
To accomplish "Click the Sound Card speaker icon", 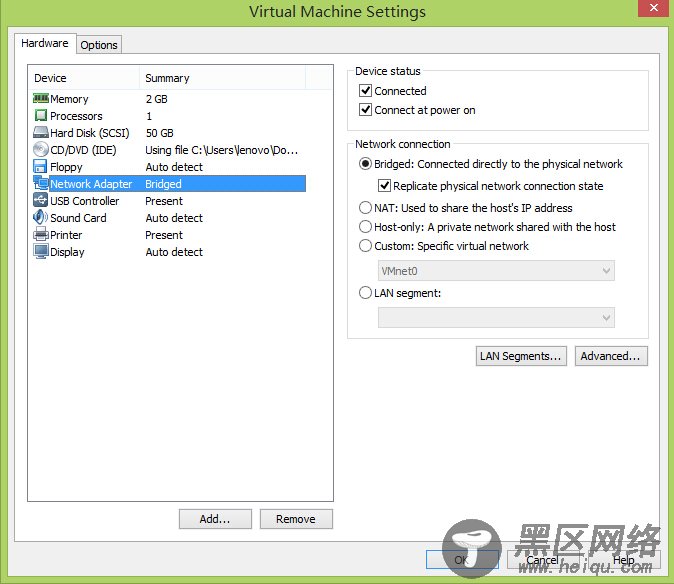I will tap(40, 218).
